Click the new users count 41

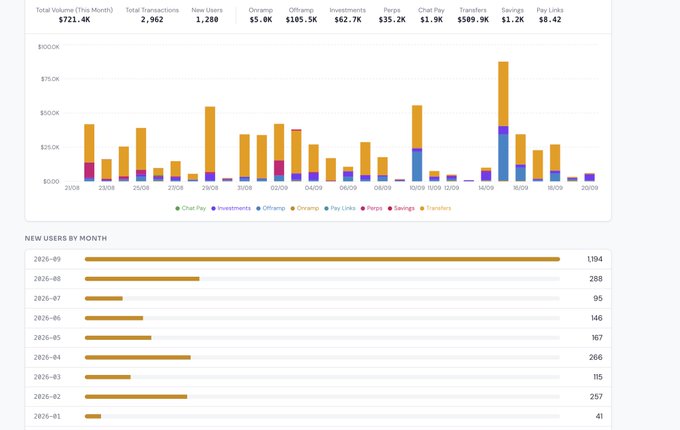(x=599, y=416)
